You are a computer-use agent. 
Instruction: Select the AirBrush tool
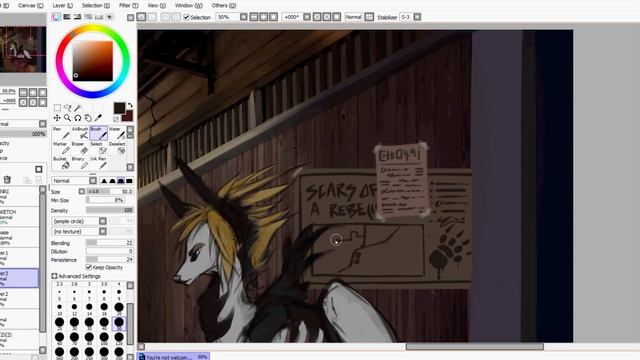coord(80,133)
